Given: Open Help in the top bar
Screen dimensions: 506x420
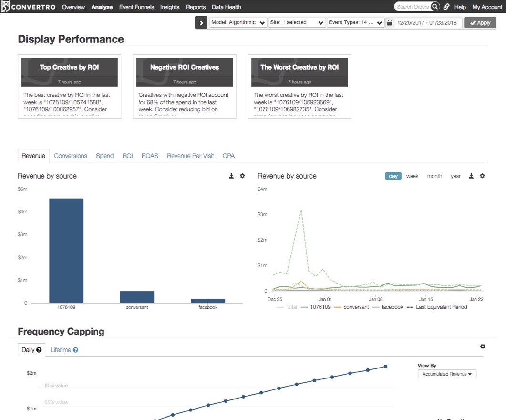Looking at the screenshot, I should pyautogui.click(x=460, y=7).
